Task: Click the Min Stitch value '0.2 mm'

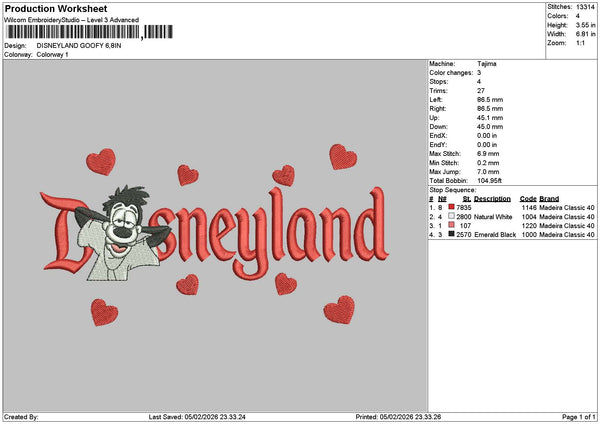Action: coord(488,163)
